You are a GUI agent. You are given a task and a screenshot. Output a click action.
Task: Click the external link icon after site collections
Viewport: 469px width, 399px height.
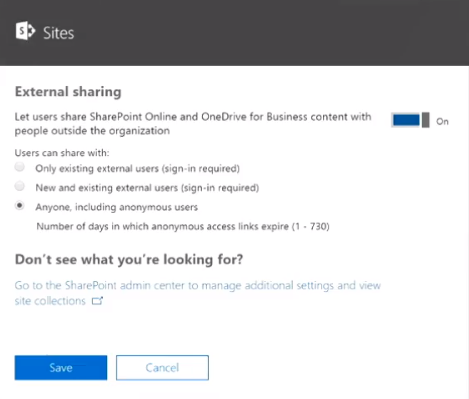pos(97,301)
